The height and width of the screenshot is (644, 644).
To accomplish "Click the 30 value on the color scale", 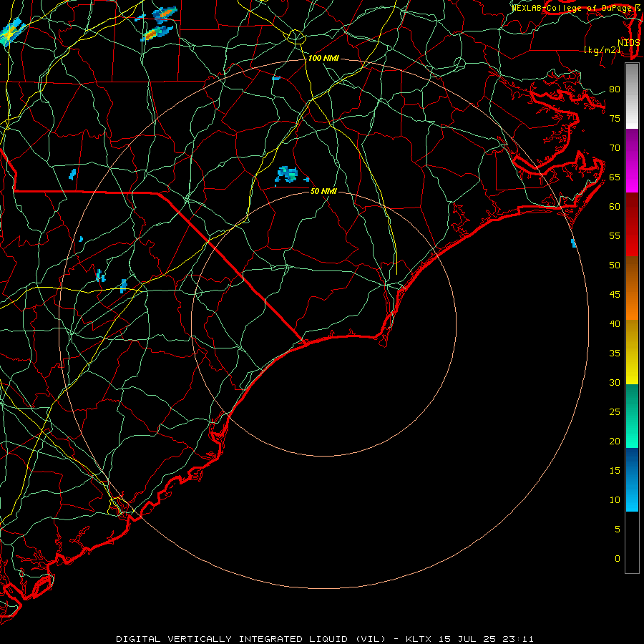I will coord(615,382).
